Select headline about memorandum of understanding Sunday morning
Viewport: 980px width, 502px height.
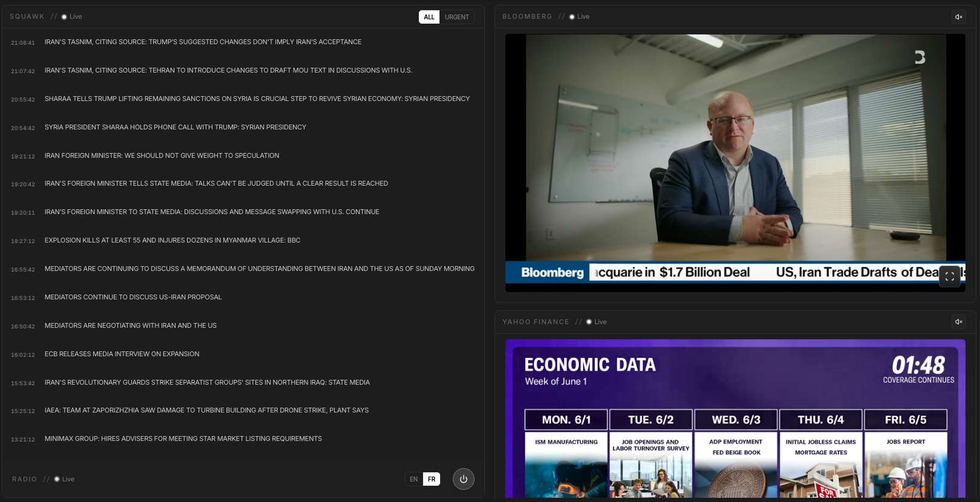260,269
